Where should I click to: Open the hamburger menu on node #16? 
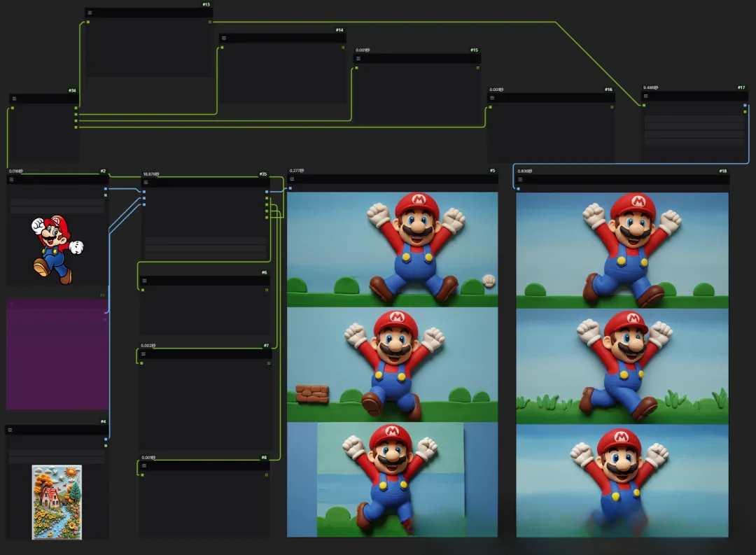492,98
